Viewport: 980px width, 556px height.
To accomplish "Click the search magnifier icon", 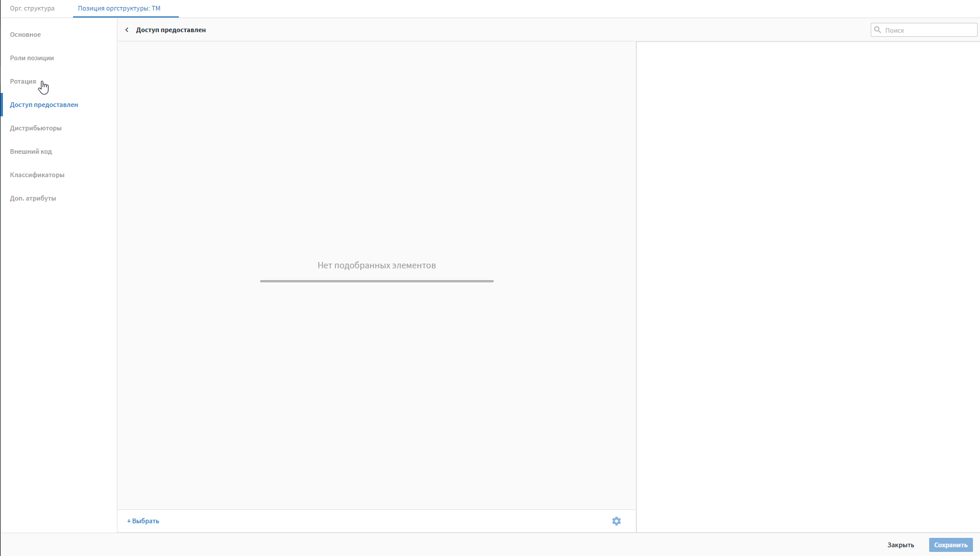I will (877, 30).
